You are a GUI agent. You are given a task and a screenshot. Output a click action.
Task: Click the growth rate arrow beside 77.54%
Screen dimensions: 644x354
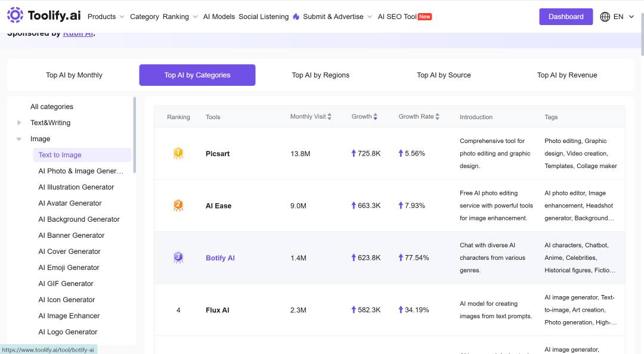[x=401, y=257]
